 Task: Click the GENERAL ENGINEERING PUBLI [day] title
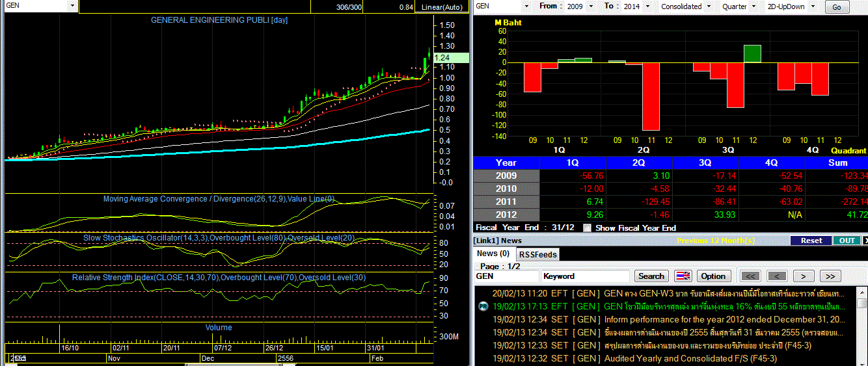coord(219,20)
